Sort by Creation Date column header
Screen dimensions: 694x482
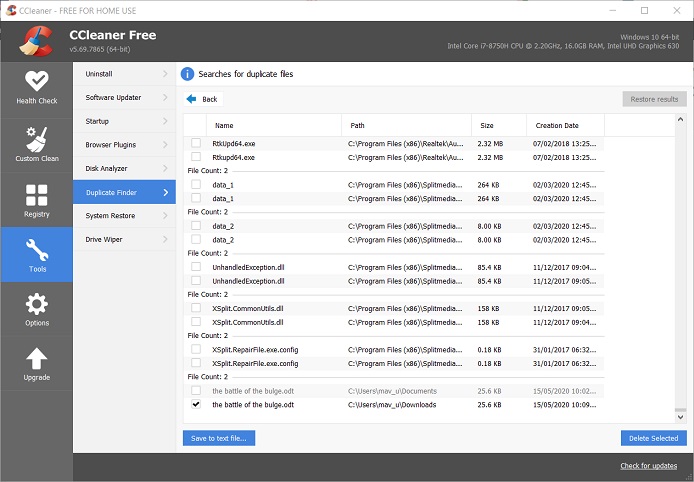point(565,125)
